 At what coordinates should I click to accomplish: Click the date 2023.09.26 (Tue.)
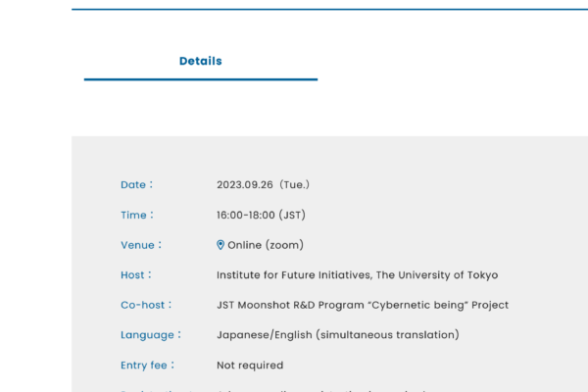(264, 185)
